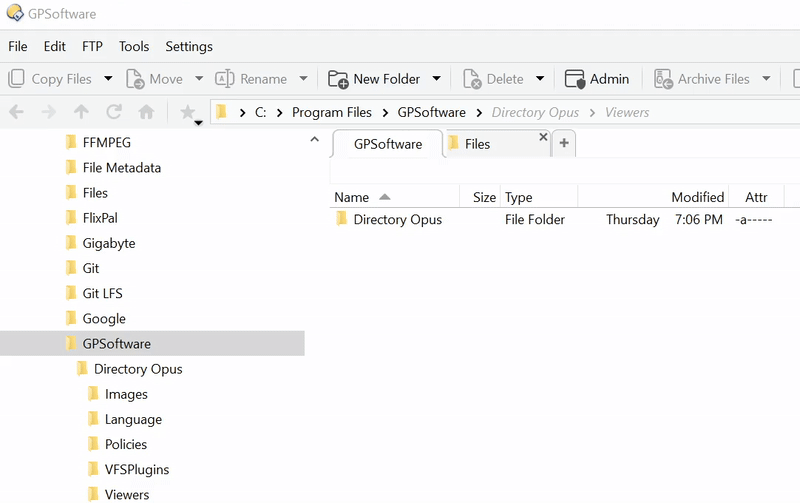Sort by the Size column header
This screenshot has width=800, height=503.
tap(480, 197)
